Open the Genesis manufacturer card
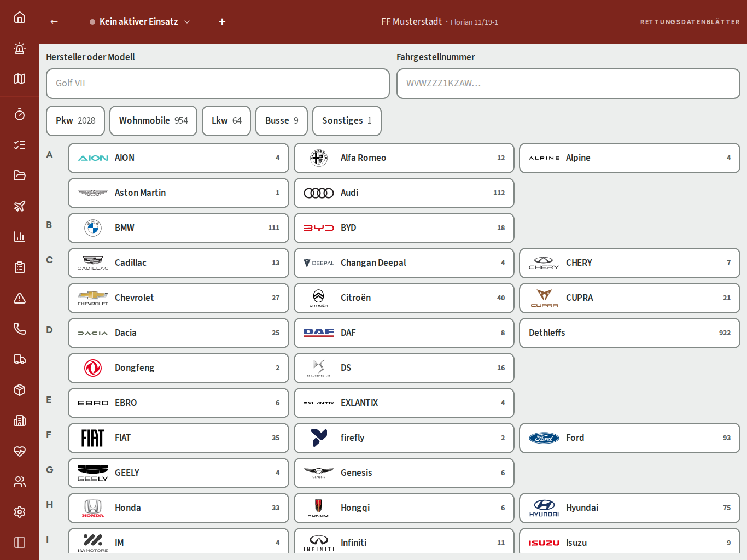Screen dimensions: 747x560 click(404, 473)
